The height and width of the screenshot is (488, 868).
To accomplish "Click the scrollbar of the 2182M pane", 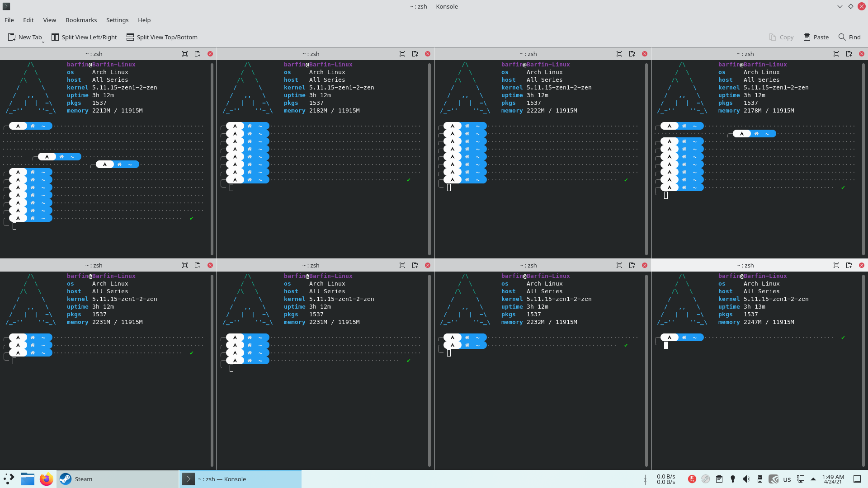I will pyautogui.click(x=429, y=159).
